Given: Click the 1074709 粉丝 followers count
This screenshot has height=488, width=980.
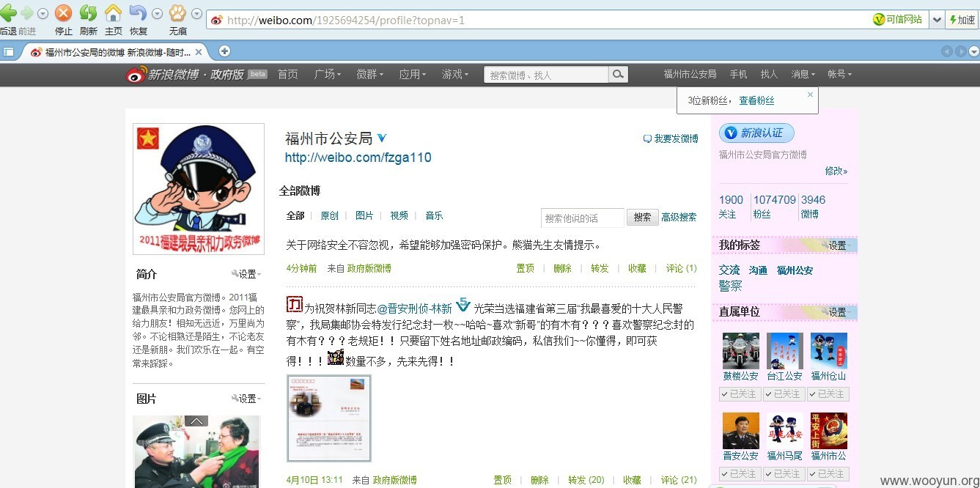Looking at the screenshot, I should pyautogui.click(x=775, y=207).
